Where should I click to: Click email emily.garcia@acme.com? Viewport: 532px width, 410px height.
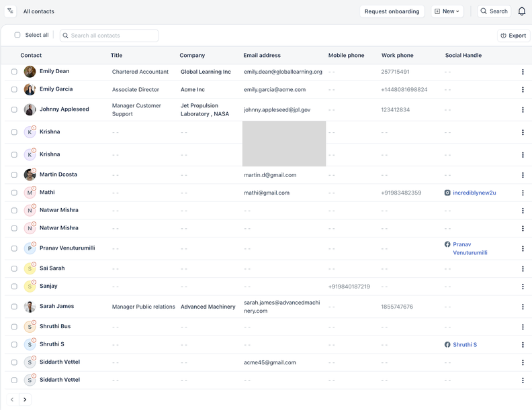coord(275,89)
